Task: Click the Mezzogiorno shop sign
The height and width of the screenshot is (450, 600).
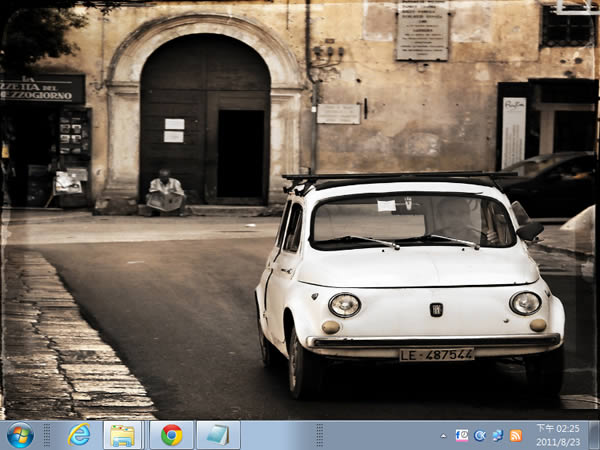Action: point(42,88)
